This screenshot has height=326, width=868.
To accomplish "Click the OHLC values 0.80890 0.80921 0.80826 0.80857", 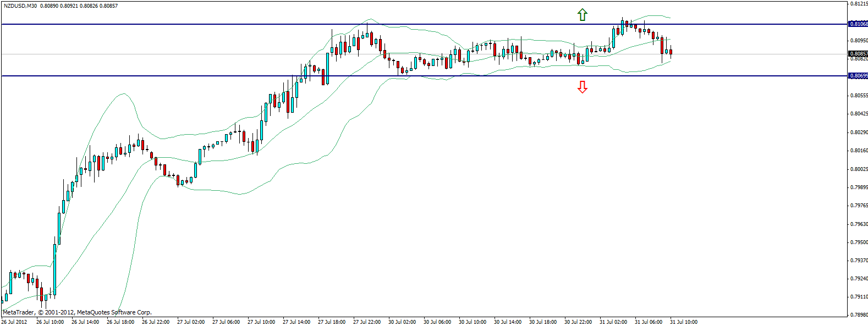I will coord(79,5).
